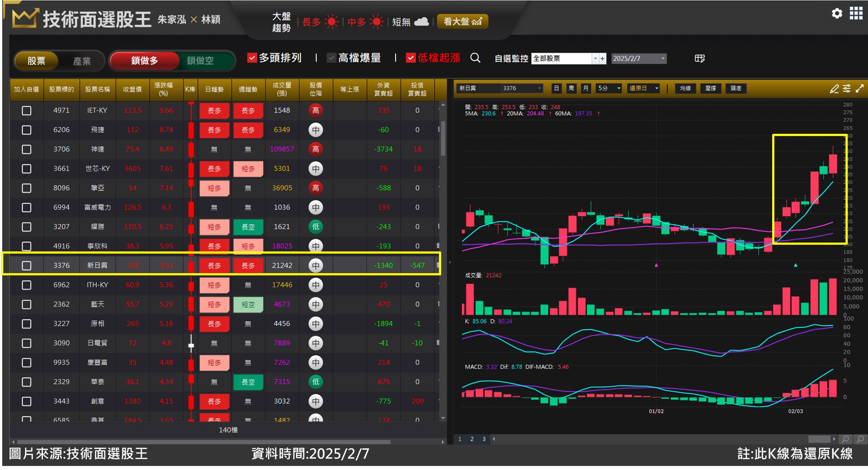Click the 長多 sun trend icon

(331, 22)
